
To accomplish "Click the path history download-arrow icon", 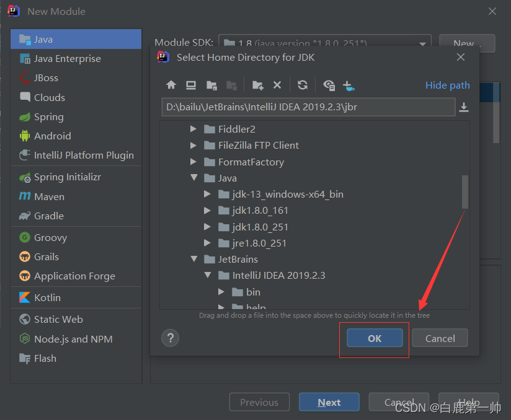I will [x=464, y=107].
